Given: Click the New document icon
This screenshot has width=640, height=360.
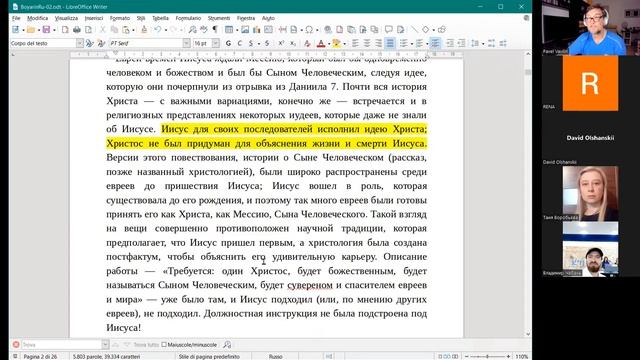Looking at the screenshot, I should (x=15, y=30).
